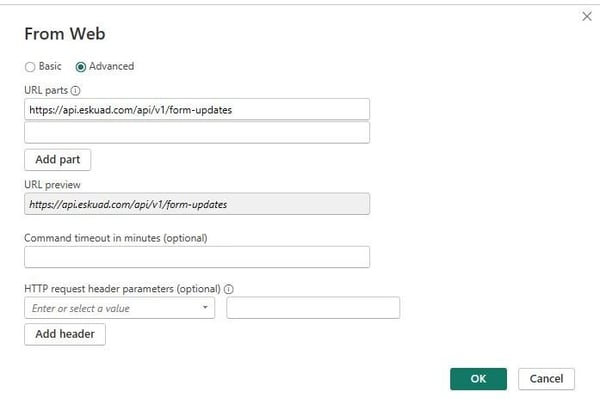Viewport: 600px width, 410px height.
Task: Click the header value text field
Action: pyautogui.click(x=313, y=308)
